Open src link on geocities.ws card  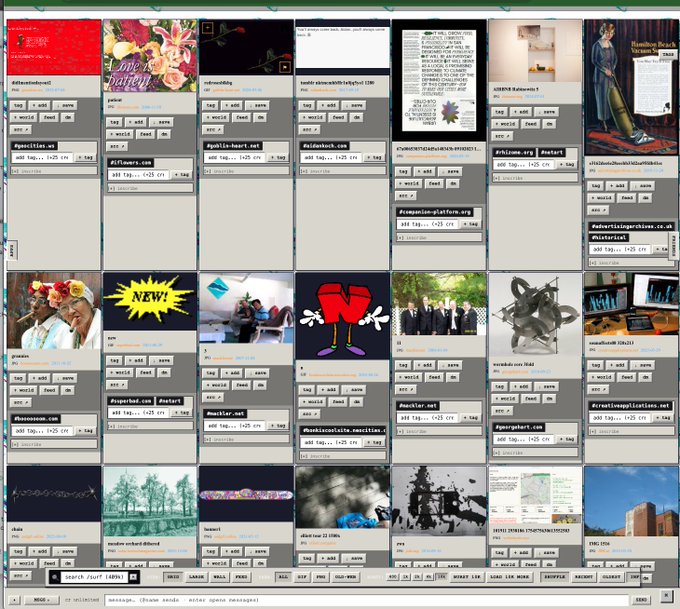(20, 129)
